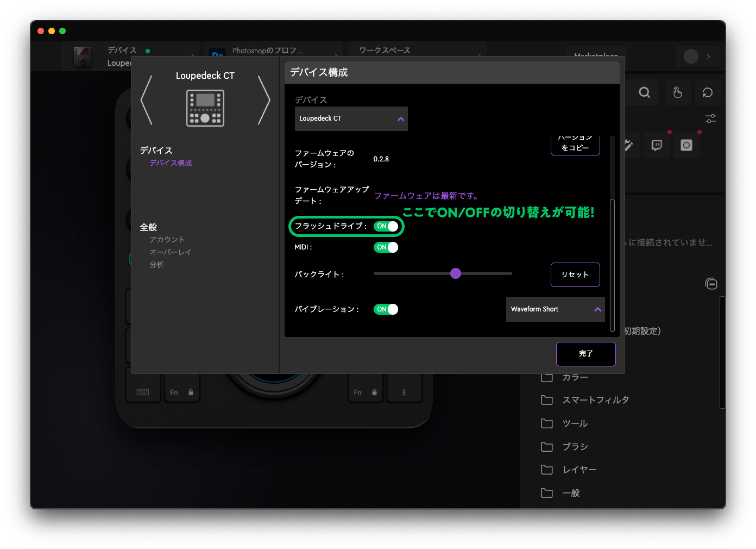
Task: Toggle the バイブレーション switch
Action: click(x=386, y=309)
